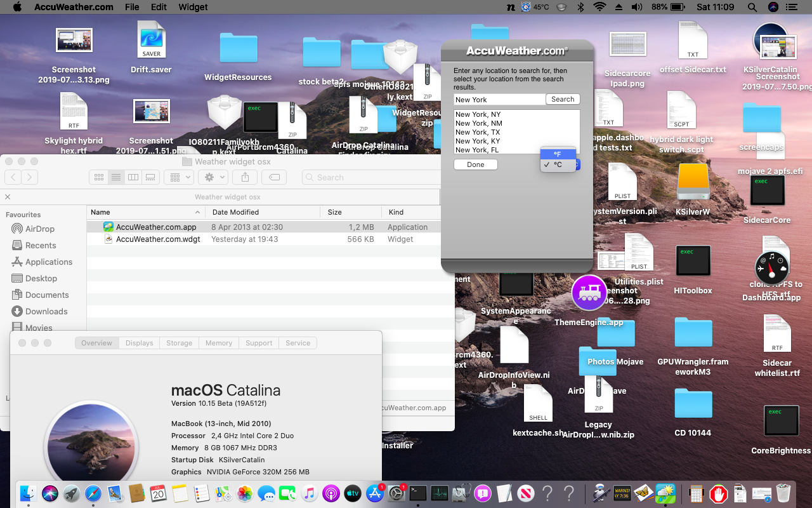This screenshot has width=812, height=508.
Task: Switch Finder to column view
Action: pyautogui.click(x=133, y=177)
